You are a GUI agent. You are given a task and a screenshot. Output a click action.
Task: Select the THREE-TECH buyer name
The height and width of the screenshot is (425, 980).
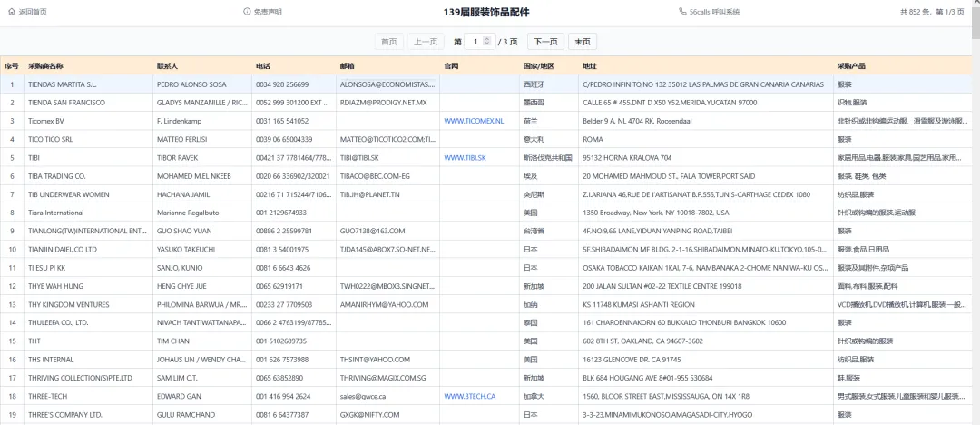pos(47,397)
